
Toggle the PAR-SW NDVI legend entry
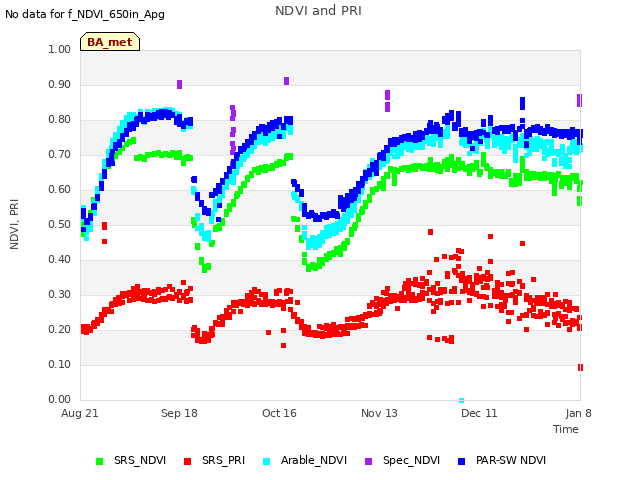[502, 460]
